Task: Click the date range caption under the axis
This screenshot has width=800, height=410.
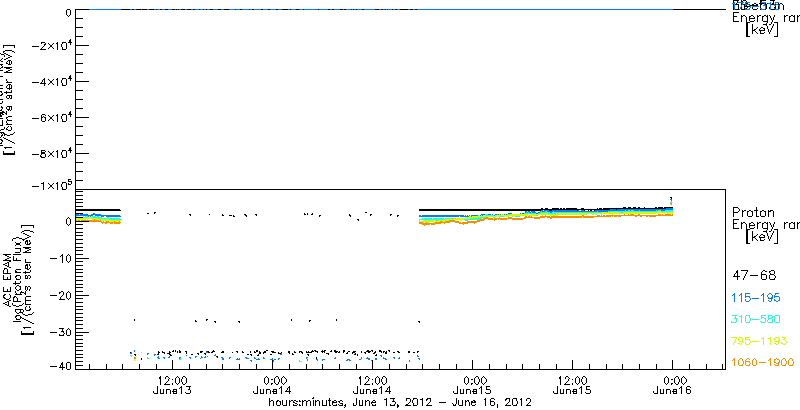Action: pos(400,403)
